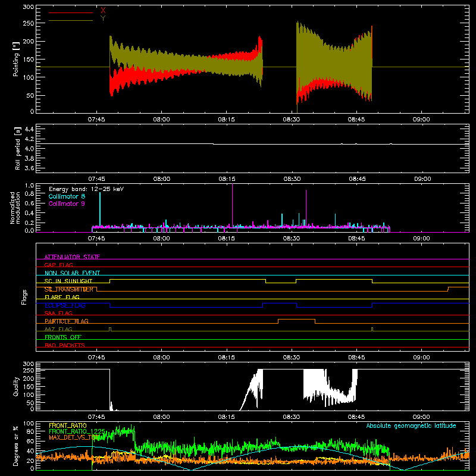The image size is (476, 476).
Task: Click the 'Flags' axis title
Action: click(x=24, y=297)
